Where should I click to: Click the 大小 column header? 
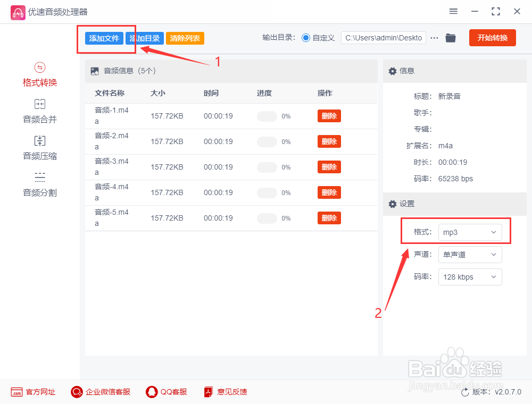click(x=158, y=93)
